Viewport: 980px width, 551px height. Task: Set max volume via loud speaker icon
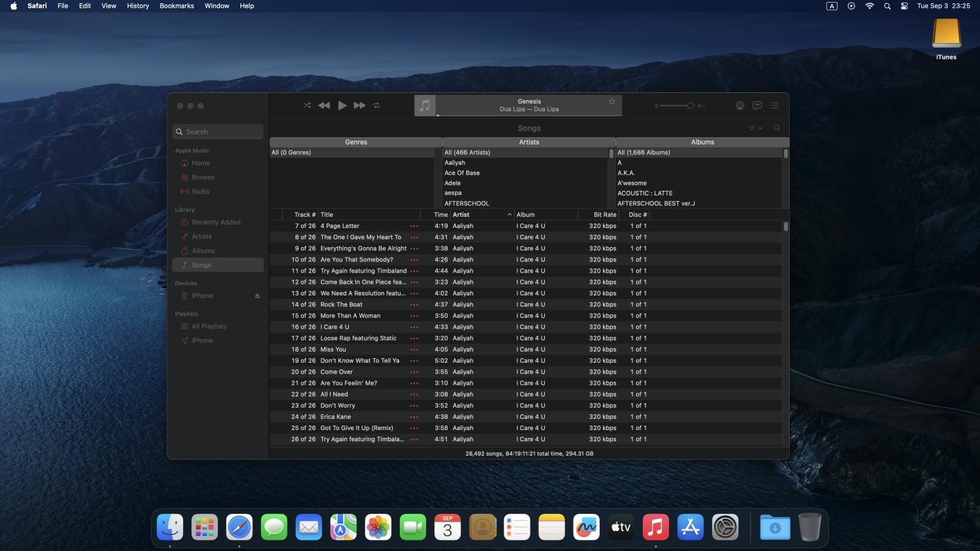coord(701,105)
